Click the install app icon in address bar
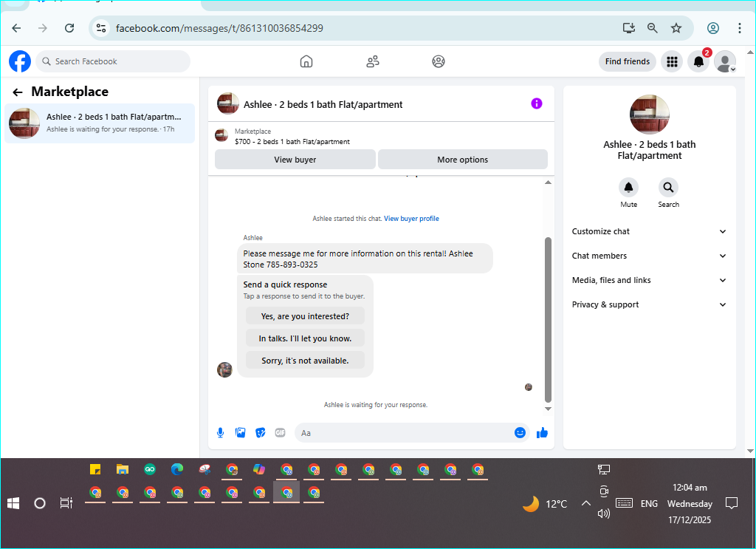The image size is (756, 549). 629,28
